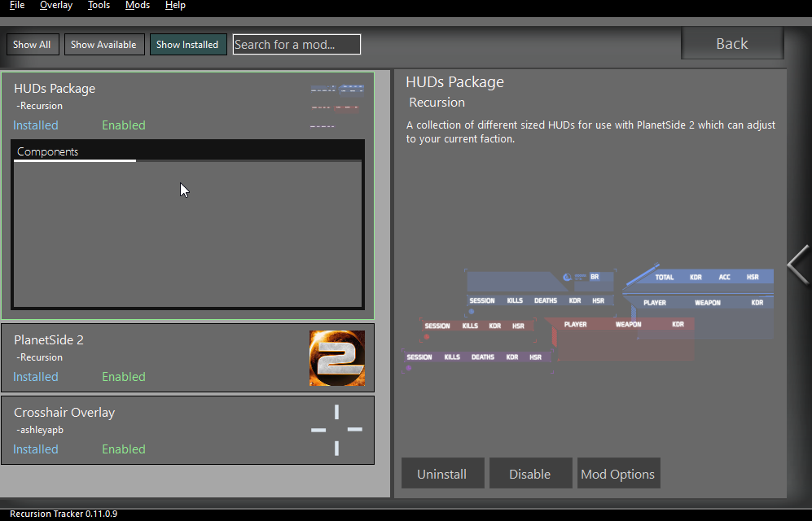
Task: Uninstall the HUDs Package mod
Action: coord(442,474)
